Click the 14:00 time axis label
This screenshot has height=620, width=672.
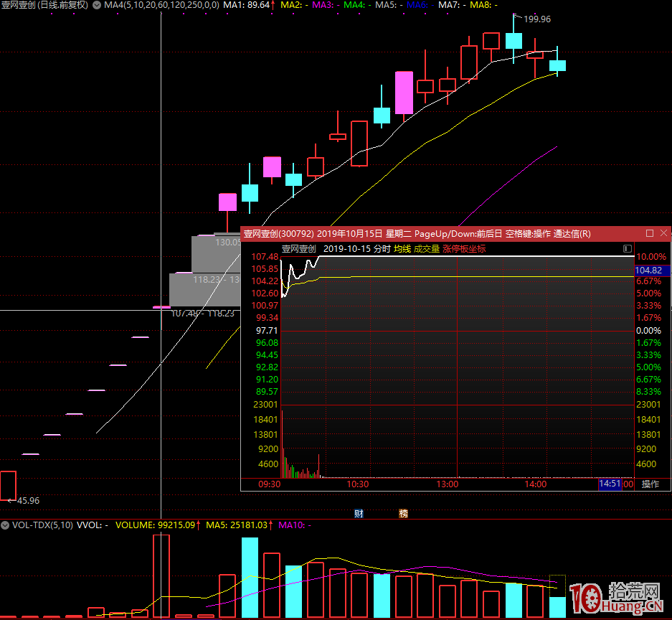(536, 484)
